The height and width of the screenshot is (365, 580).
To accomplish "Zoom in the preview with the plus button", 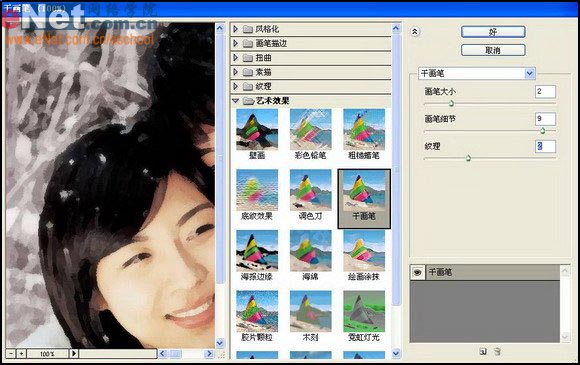I will click(21, 354).
